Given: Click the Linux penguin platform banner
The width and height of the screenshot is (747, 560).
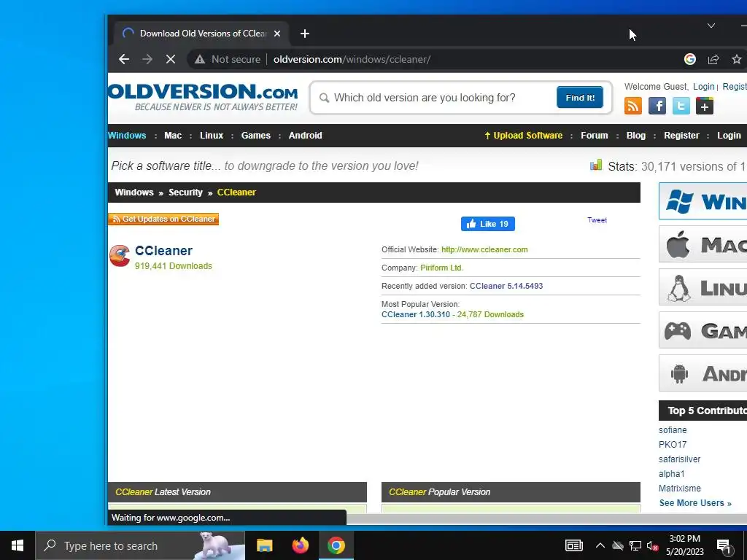Looking at the screenshot, I should tap(703, 287).
